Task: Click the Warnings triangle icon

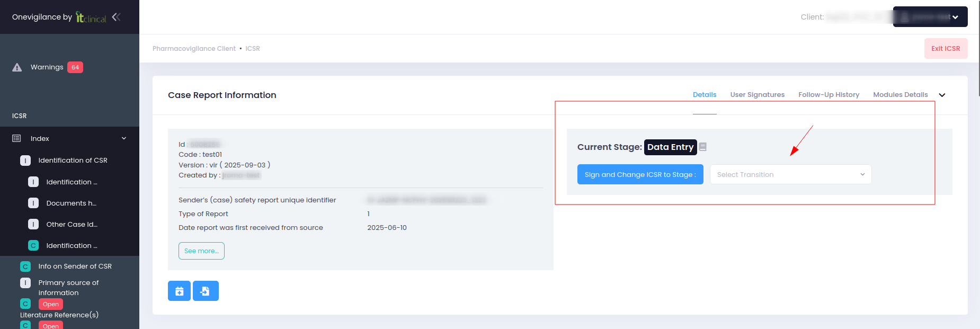Action: [17, 67]
